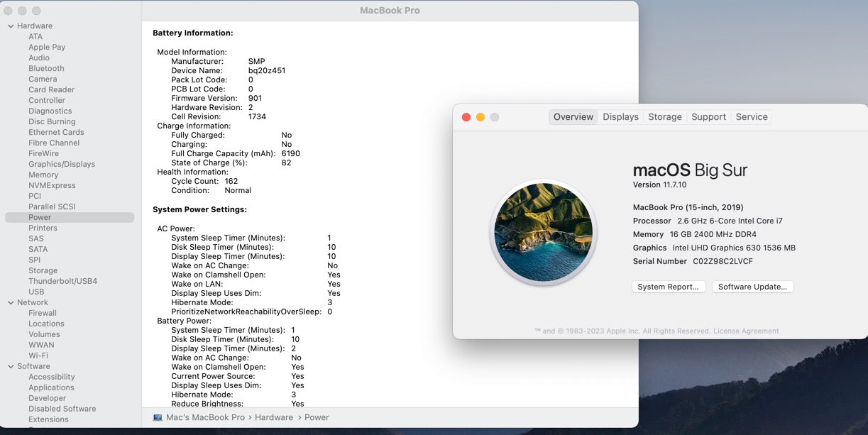This screenshot has width=868, height=435.
Task: Open the Wi-Fi item under Network
Action: coord(38,356)
